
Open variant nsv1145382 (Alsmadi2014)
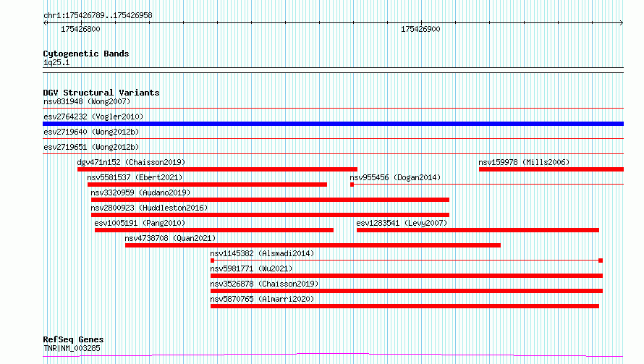click(x=262, y=253)
